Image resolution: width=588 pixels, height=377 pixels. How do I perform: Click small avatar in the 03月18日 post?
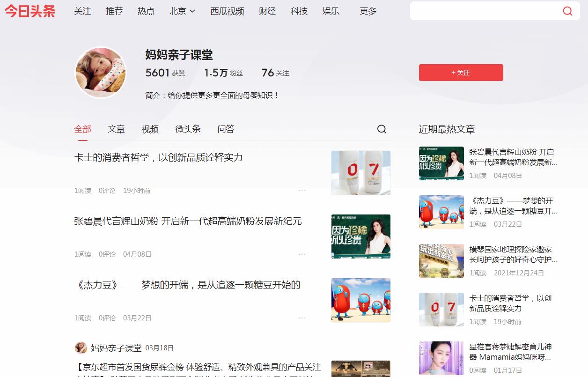(x=81, y=347)
